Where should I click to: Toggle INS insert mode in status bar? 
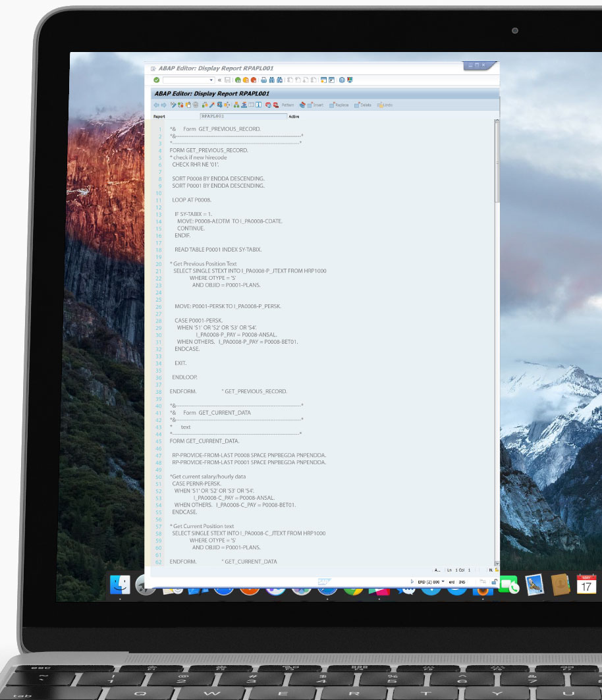(x=462, y=582)
